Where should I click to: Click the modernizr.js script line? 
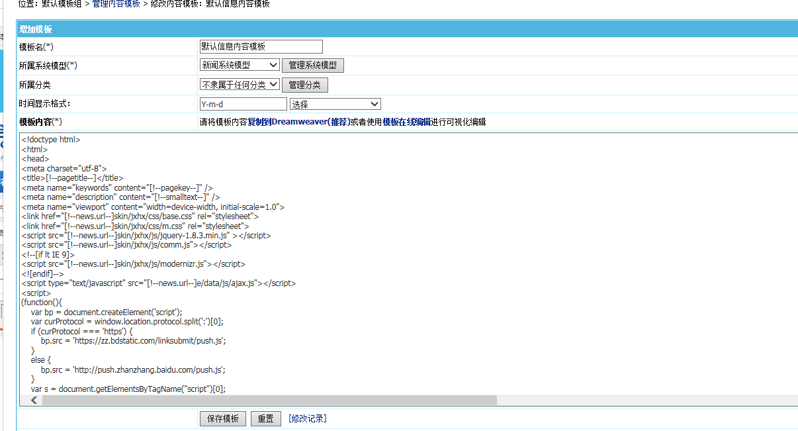click(133, 264)
